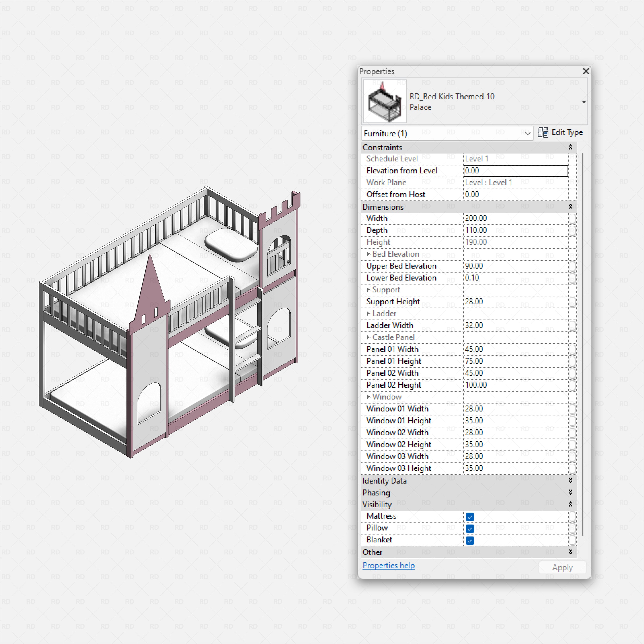644x644 pixels.
Task: Open the Furniture (1) filter dropdown
Action: pyautogui.click(x=528, y=133)
